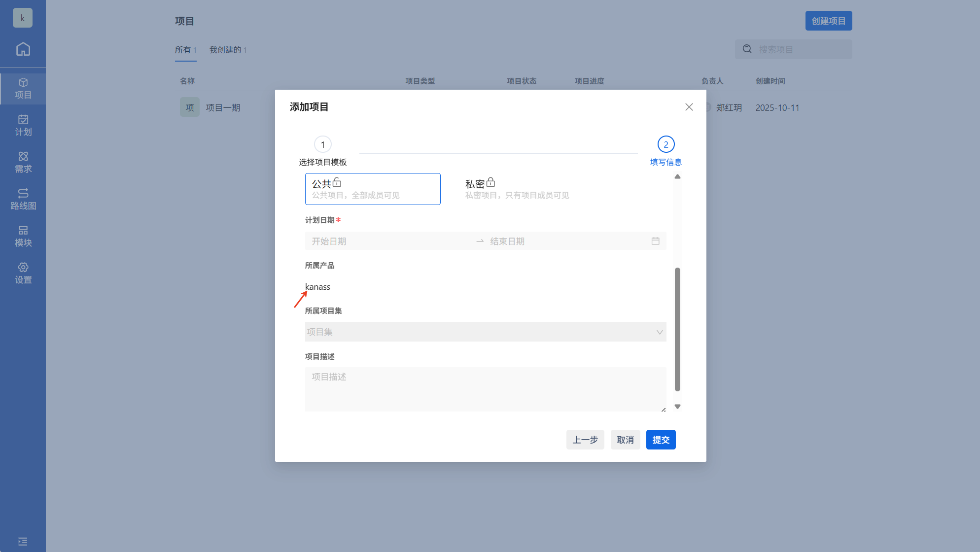Click scrollbar up arrow in dialog

click(677, 176)
